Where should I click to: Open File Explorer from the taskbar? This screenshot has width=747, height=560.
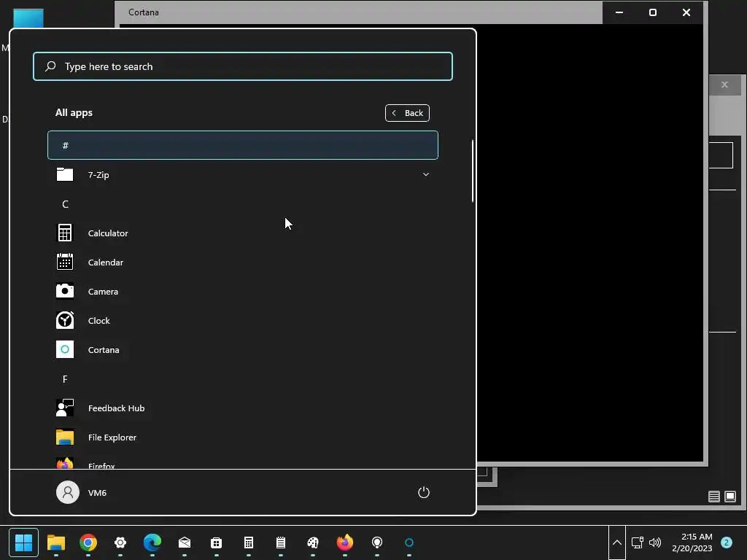point(55,542)
